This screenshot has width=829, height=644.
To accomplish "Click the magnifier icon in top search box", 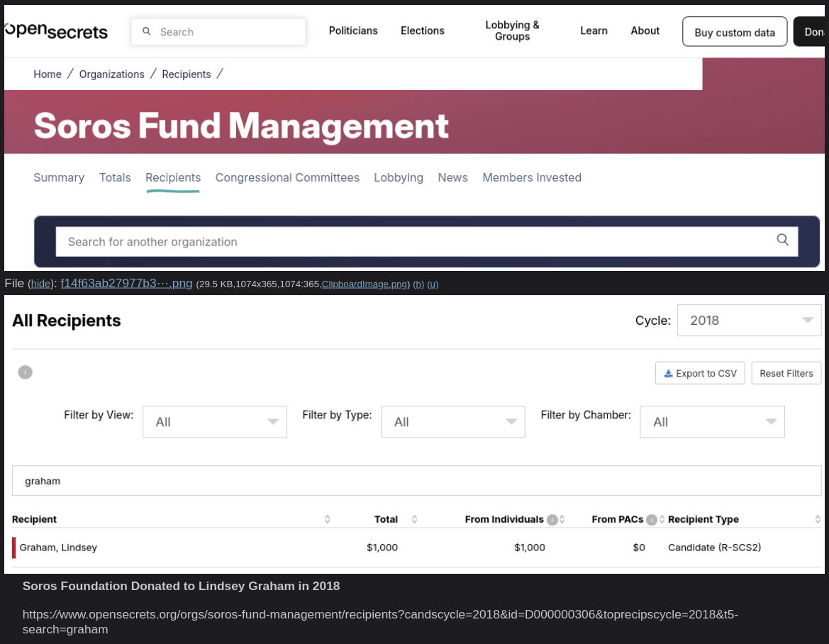I will pyautogui.click(x=147, y=31).
